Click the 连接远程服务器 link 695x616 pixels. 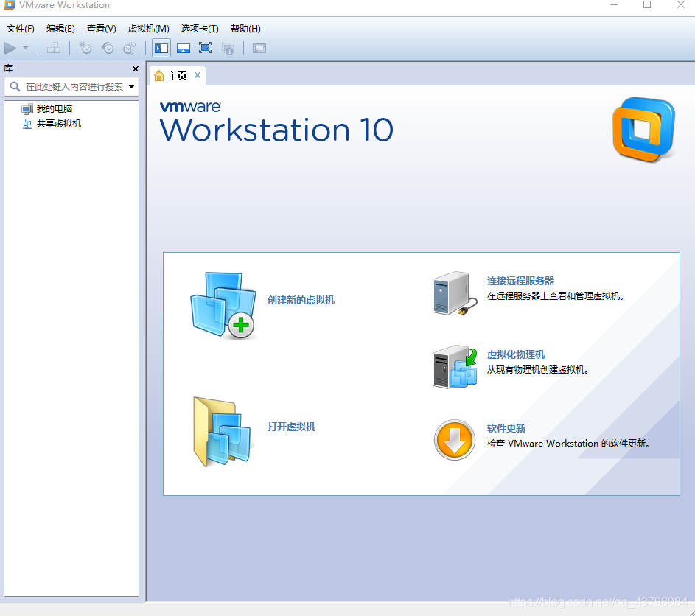coord(521,281)
